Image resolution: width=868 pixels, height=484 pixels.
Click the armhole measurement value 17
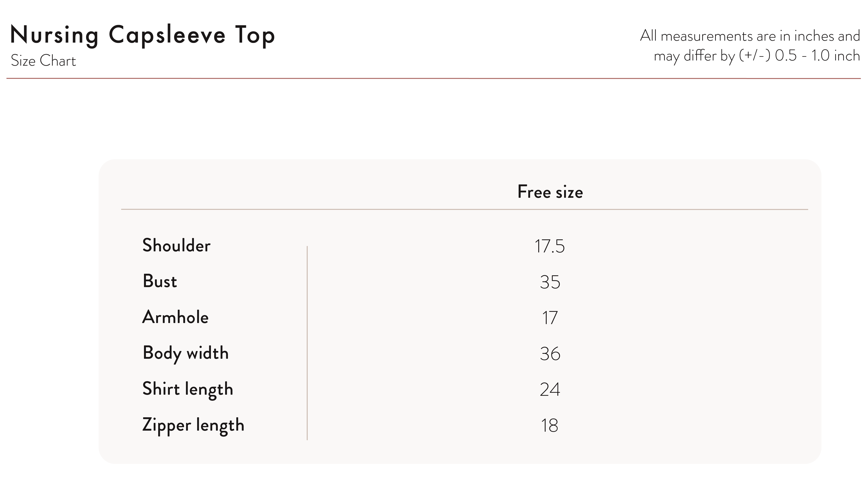tap(550, 318)
